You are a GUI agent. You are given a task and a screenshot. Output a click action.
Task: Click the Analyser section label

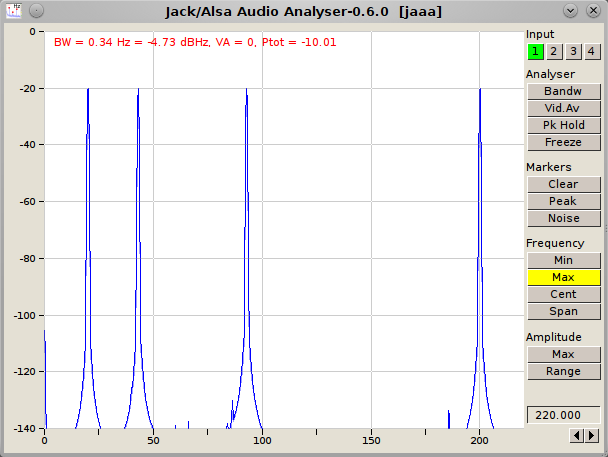550,74
